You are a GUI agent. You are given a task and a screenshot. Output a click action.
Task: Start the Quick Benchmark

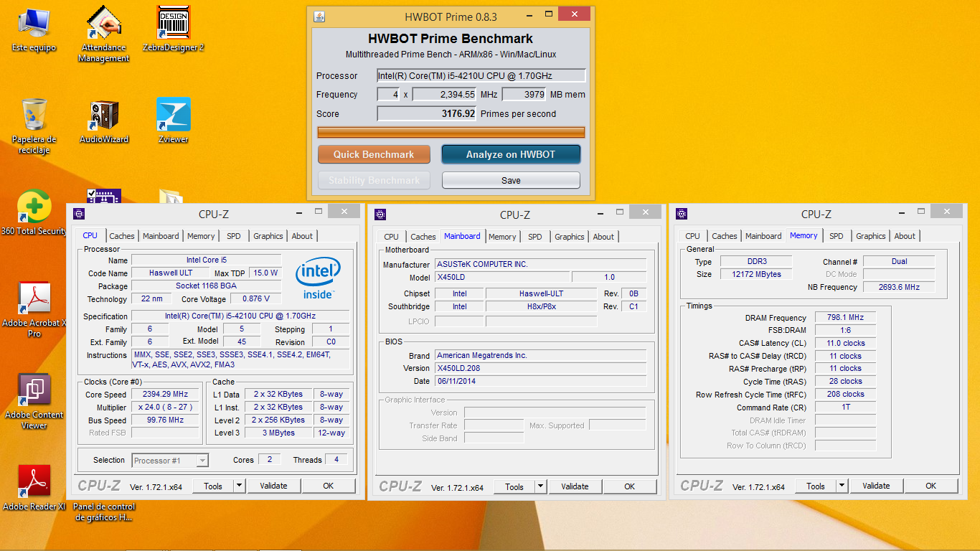(x=374, y=154)
